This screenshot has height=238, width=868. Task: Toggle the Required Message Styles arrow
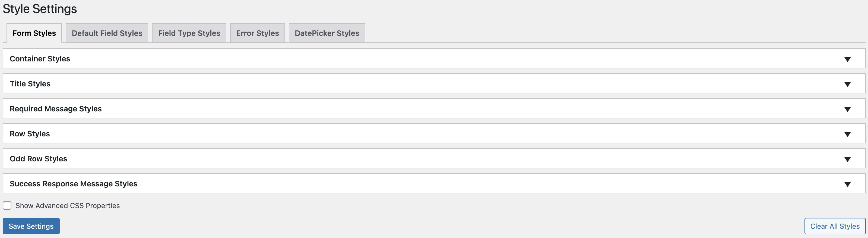(x=847, y=109)
